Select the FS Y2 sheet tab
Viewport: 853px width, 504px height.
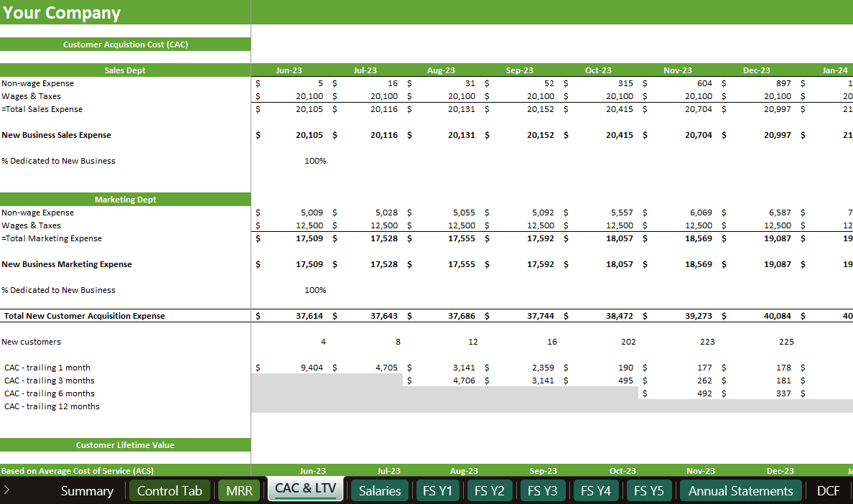[490, 490]
